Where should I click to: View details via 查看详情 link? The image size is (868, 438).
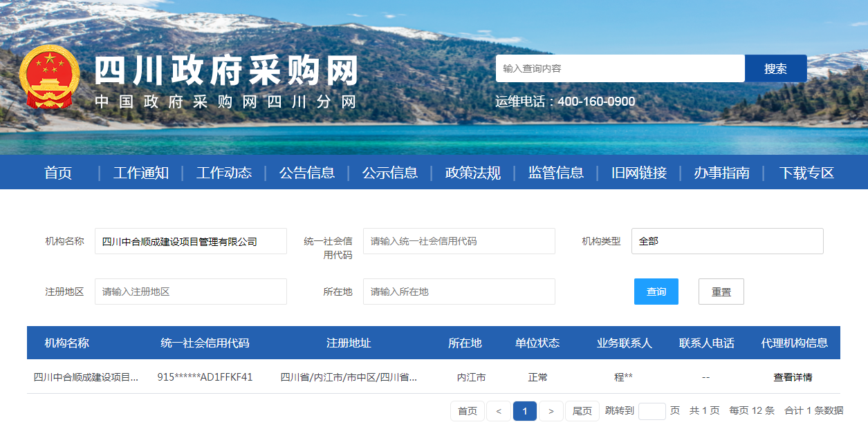793,377
